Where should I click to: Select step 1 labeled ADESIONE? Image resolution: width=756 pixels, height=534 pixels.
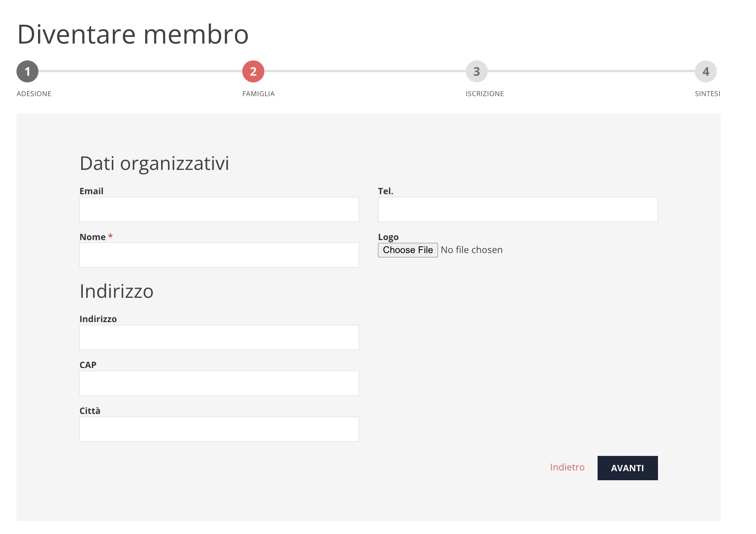coord(27,72)
